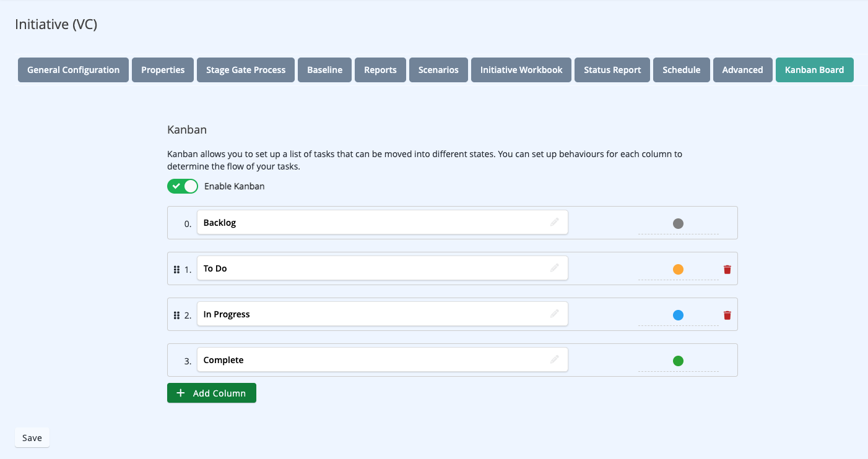Switch to the Properties tab
Viewport: 868px width, 459px height.
pos(163,70)
